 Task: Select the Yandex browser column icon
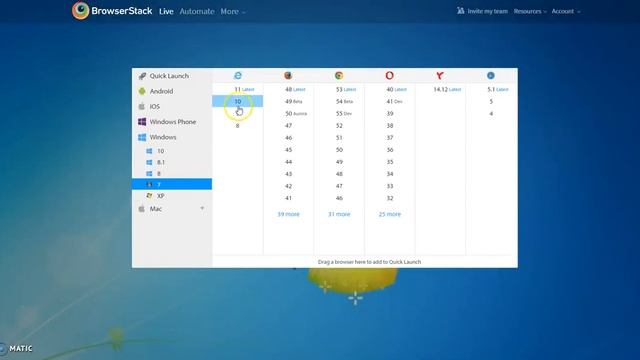pos(440,76)
